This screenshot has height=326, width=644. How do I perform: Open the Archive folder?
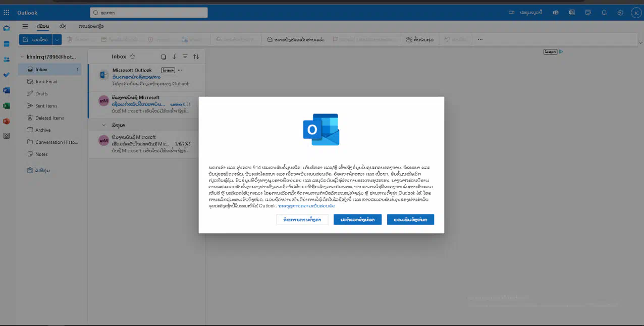(49, 130)
